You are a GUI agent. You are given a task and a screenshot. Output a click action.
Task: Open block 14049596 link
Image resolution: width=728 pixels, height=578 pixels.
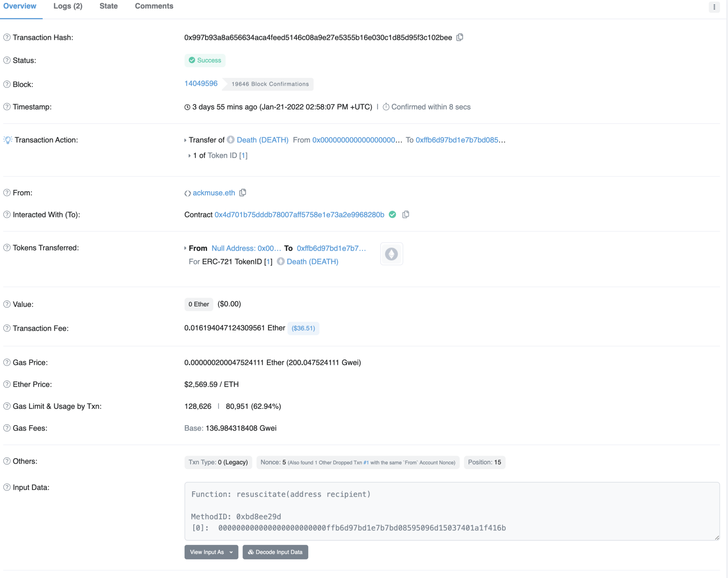(201, 84)
